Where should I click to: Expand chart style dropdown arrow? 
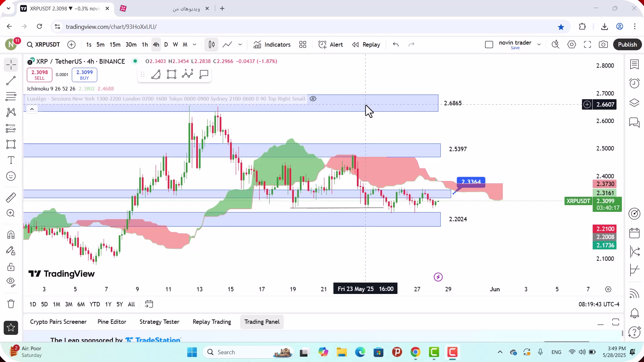pyautogui.click(x=240, y=45)
